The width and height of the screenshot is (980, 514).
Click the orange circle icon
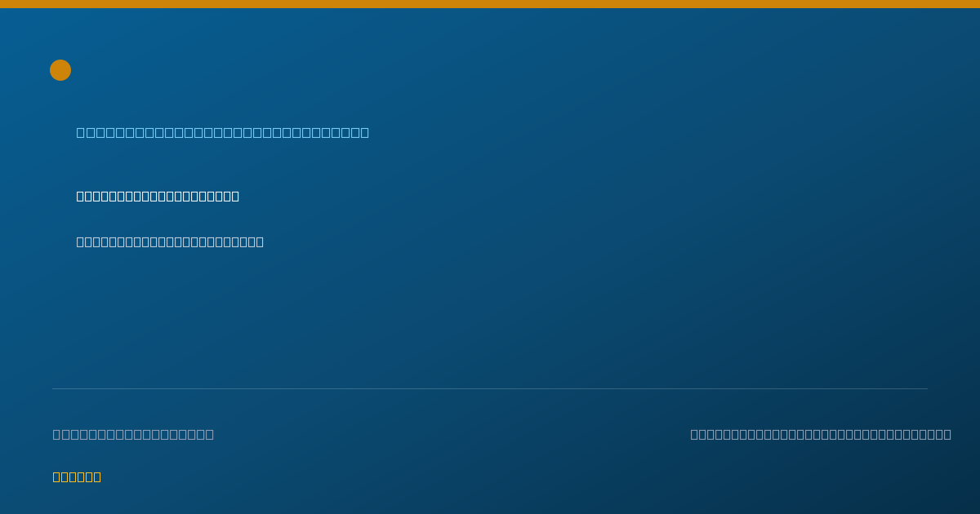coord(60,70)
